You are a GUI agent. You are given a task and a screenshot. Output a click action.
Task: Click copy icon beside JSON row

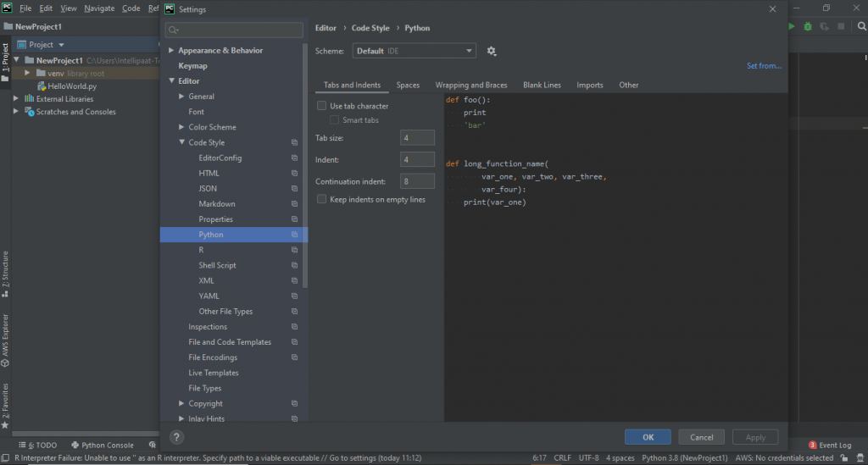click(x=294, y=189)
